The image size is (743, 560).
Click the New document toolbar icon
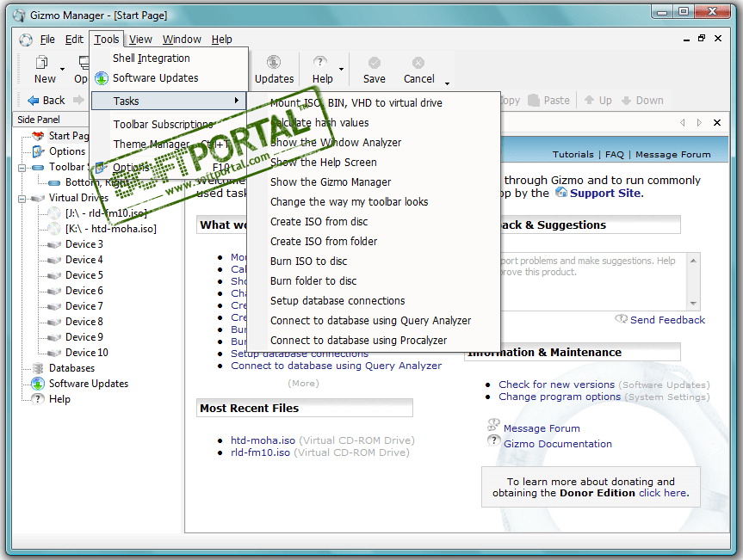42,63
